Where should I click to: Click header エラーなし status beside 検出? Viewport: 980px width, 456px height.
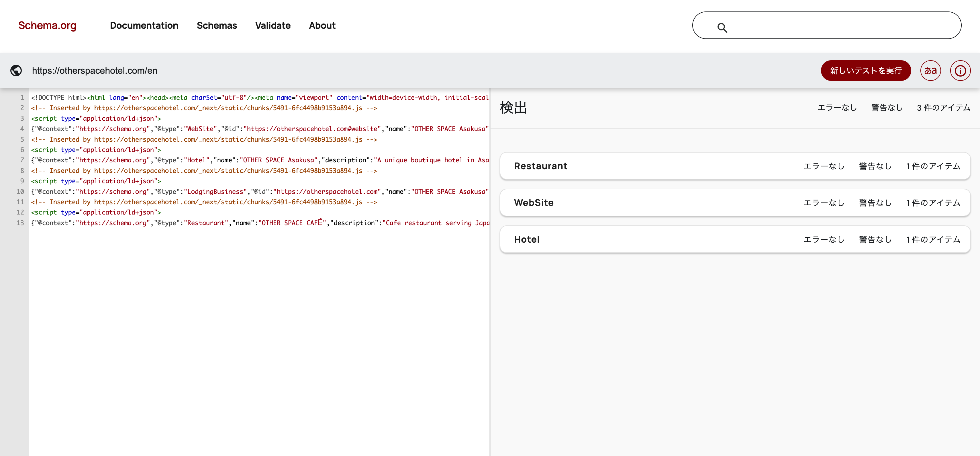point(837,108)
